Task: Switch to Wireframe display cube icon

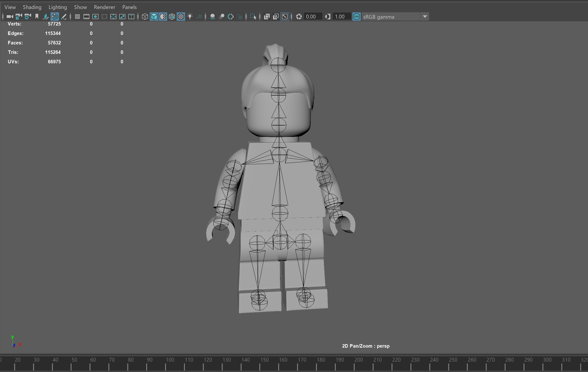Action: point(145,17)
